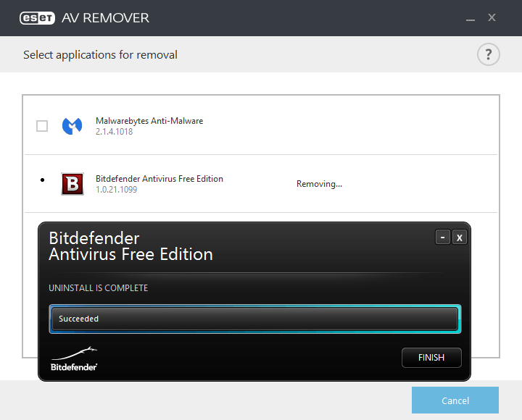Tick the Malwarebytes Anti-Malware checkbox
522x420 pixels.
(x=42, y=126)
